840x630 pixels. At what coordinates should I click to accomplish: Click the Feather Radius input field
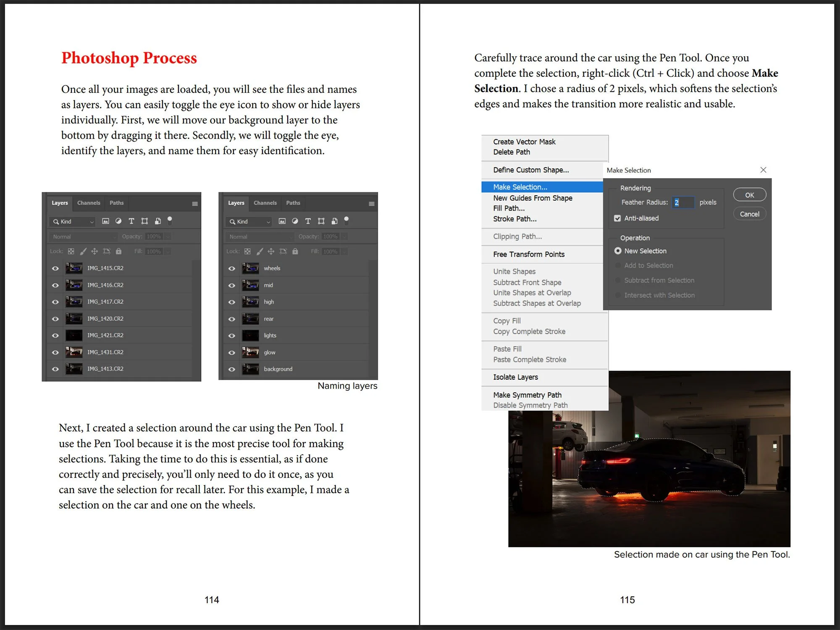point(683,202)
